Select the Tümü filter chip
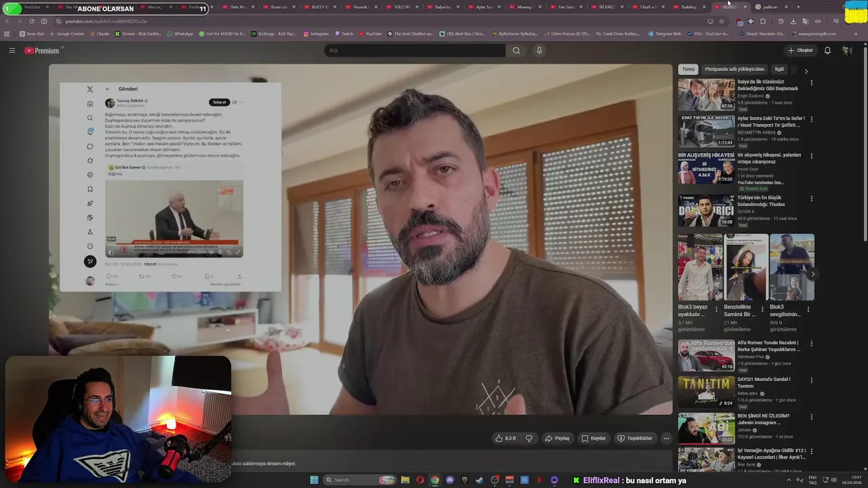Viewport: 868px width, 488px height. (x=688, y=69)
